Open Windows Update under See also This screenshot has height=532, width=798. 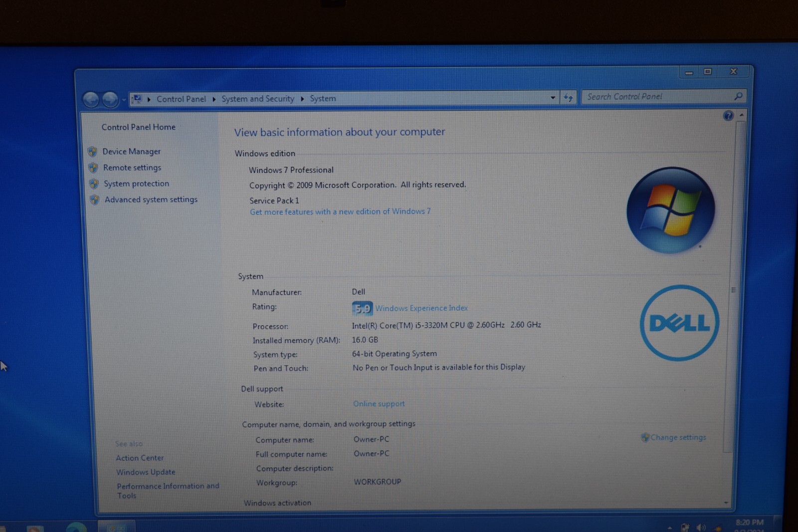[x=146, y=472]
